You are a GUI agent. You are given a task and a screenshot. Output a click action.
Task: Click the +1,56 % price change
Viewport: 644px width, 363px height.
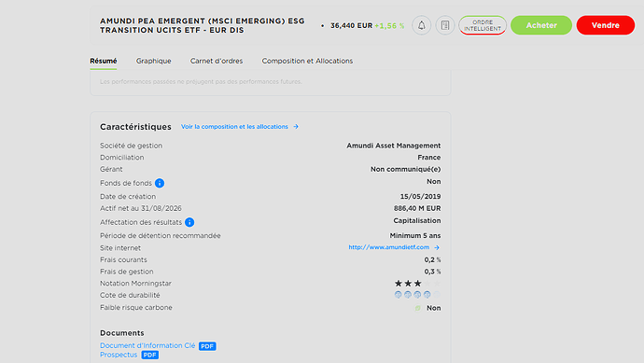pyautogui.click(x=389, y=25)
